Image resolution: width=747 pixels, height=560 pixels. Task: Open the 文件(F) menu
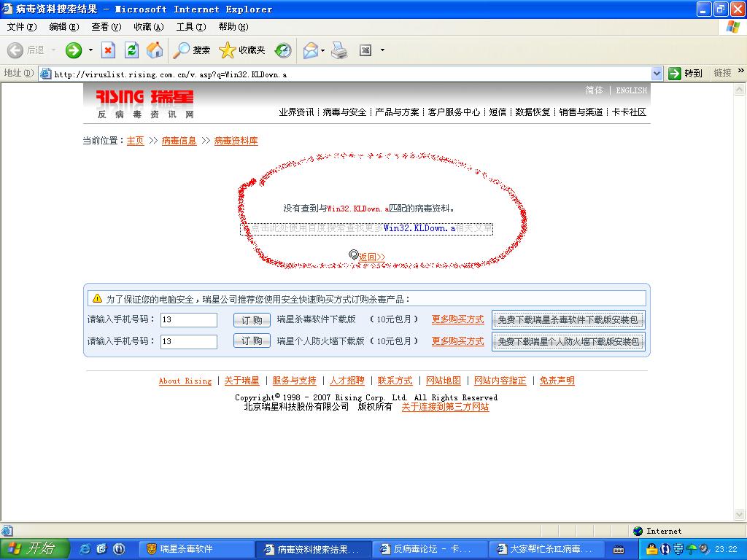pos(21,27)
